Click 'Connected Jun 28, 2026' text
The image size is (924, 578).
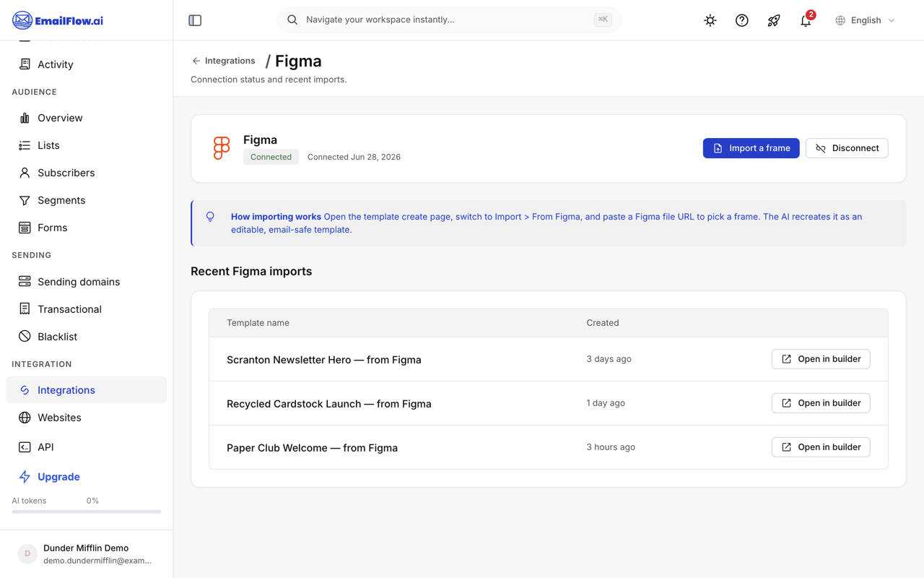[354, 157]
